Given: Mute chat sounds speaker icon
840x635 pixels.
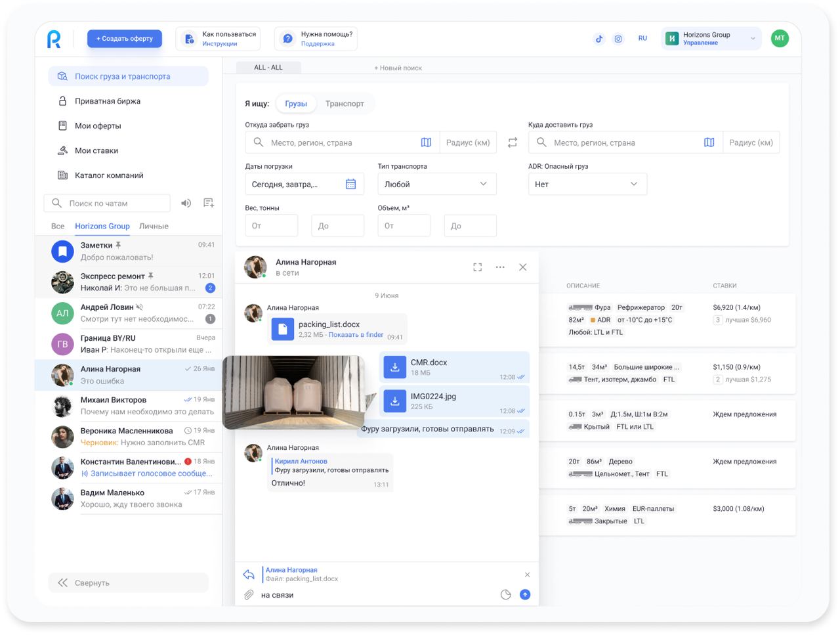Looking at the screenshot, I should tap(186, 203).
